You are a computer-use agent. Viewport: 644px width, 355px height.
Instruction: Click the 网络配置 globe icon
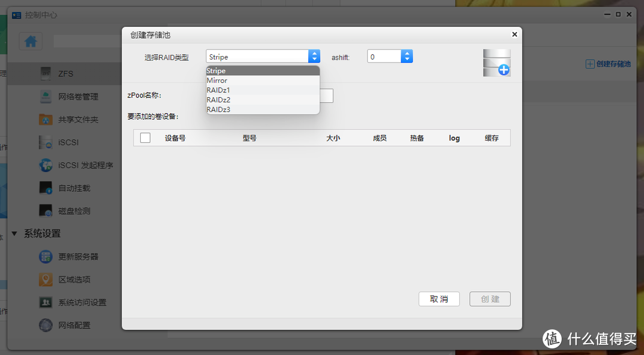pyautogui.click(x=45, y=325)
